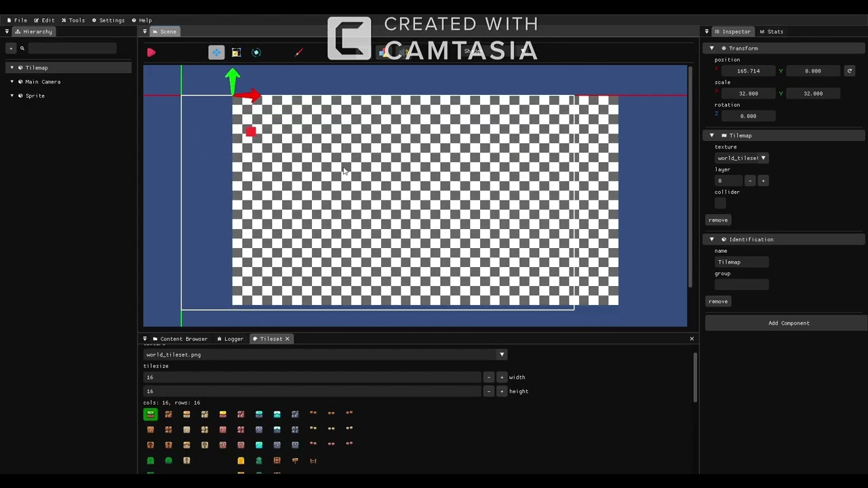Screen dimensions: 868x488
Task: Click the empty group field
Action: tap(742, 285)
